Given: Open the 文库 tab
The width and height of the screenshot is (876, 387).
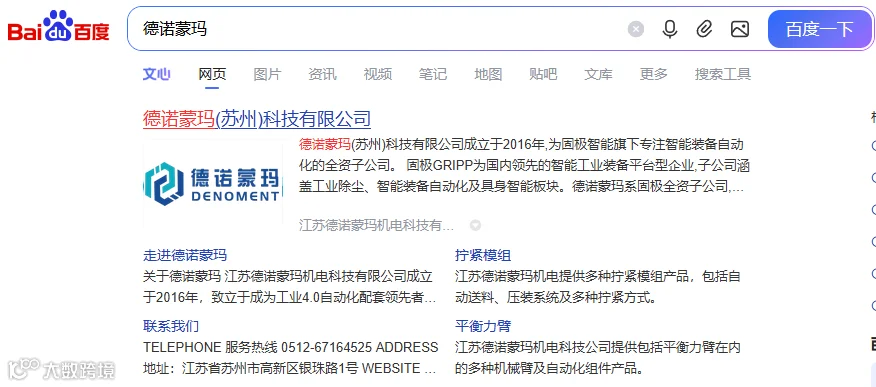Looking at the screenshot, I should click(x=598, y=74).
